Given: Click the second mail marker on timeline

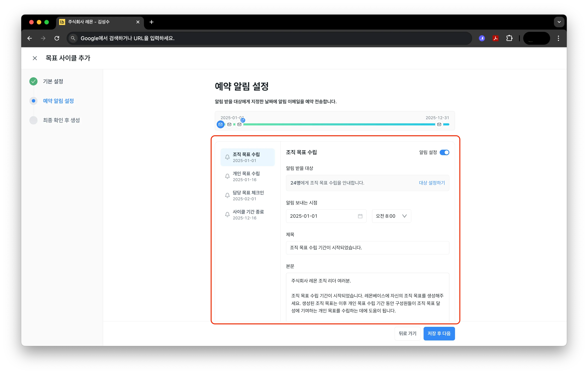Looking at the screenshot, I should pos(229,124).
